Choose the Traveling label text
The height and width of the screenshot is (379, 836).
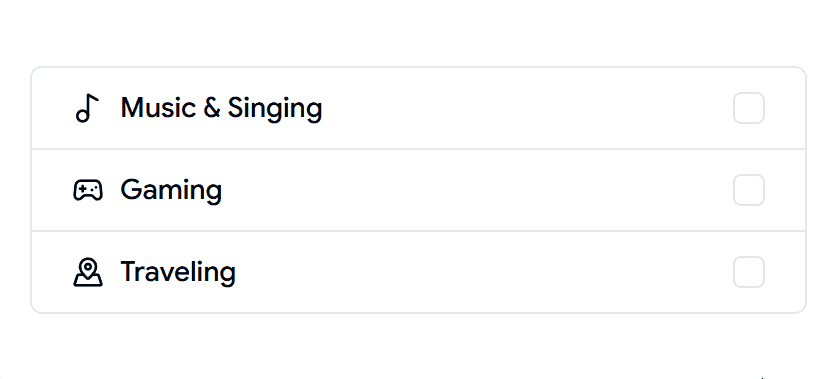tap(178, 272)
